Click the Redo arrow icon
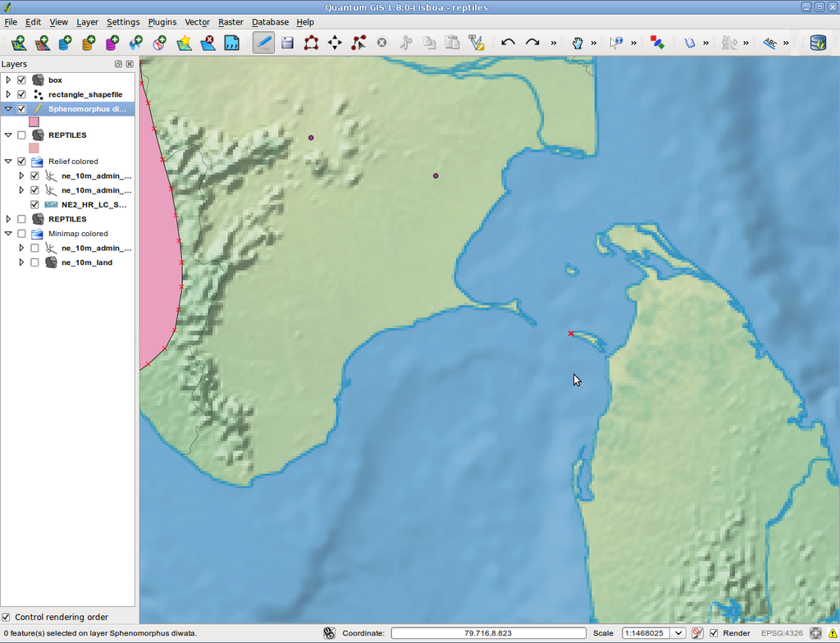This screenshot has width=840, height=643. pos(532,43)
